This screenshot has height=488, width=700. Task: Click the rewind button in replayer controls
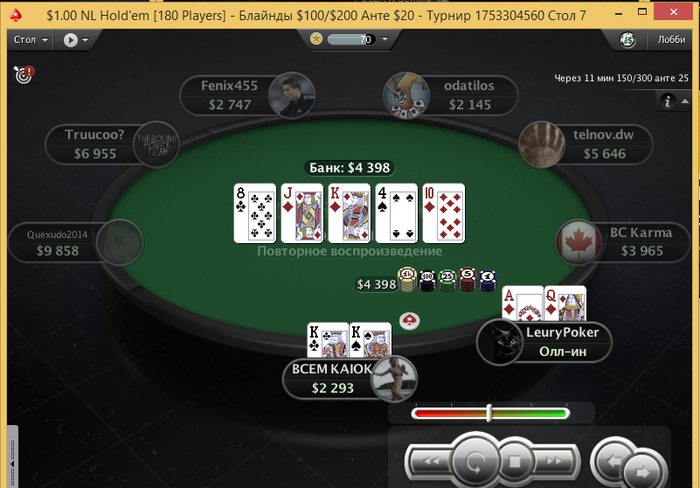click(431, 461)
